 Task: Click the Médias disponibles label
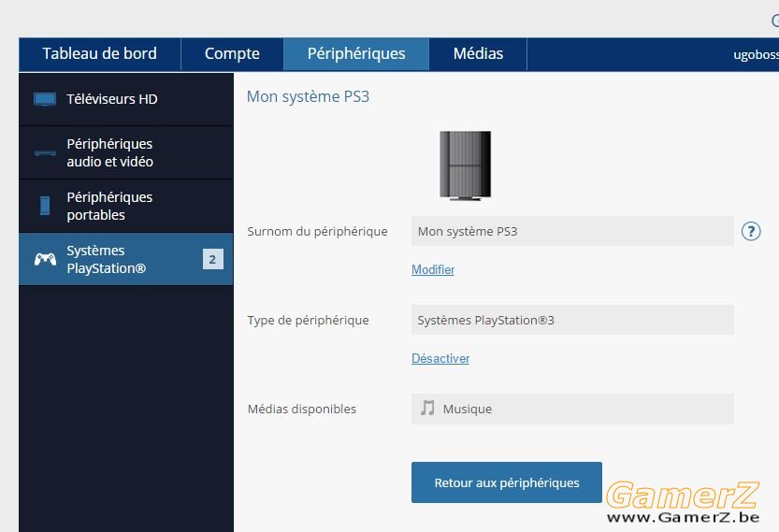coord(301,409)
